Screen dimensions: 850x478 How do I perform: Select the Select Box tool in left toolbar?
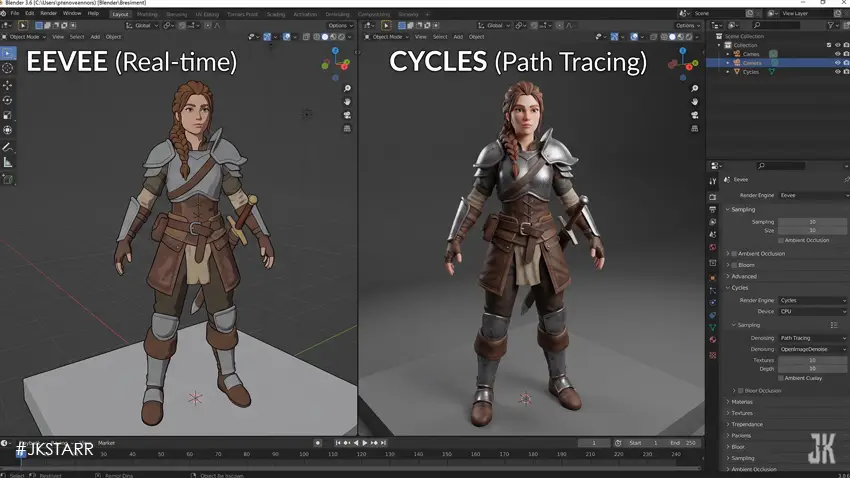pyautogui.click(x=8, y=53)
